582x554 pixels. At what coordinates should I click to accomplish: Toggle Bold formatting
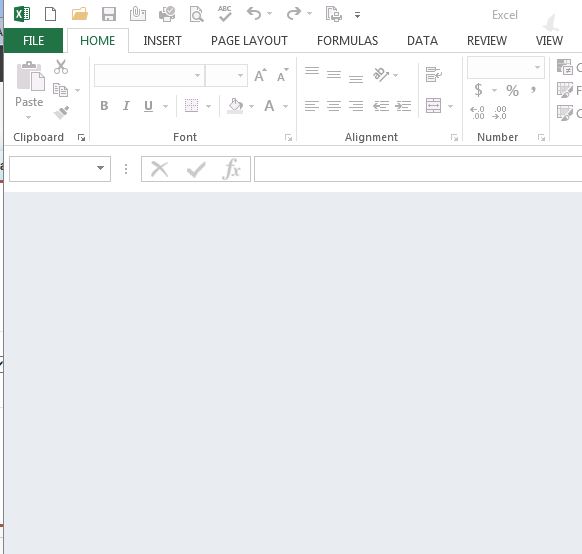coord(104,106)
